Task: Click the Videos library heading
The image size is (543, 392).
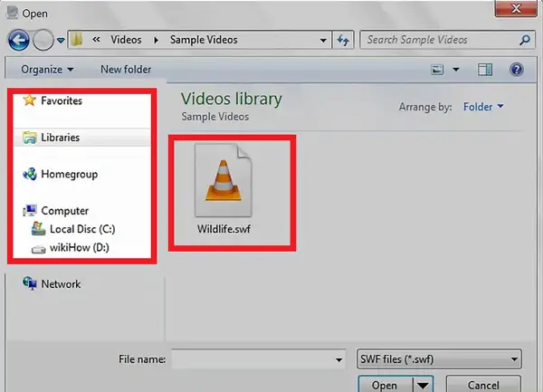Action: [x=232, y=99]
